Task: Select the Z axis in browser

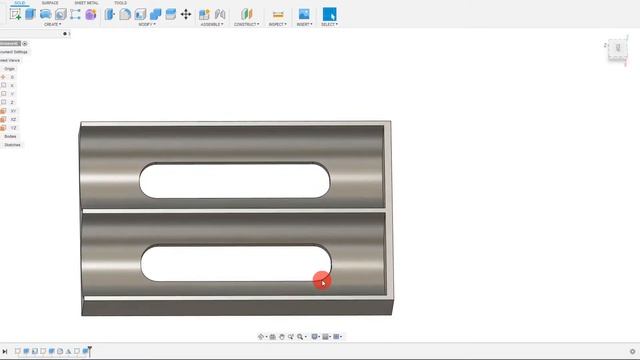Action: (x=12, y=102)
